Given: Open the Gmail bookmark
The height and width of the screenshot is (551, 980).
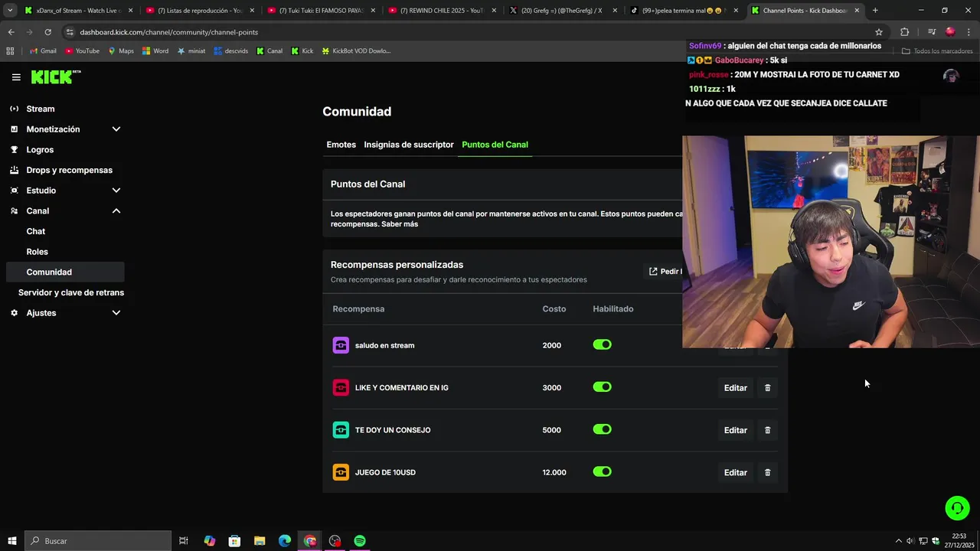Looking at the screenshot, I should [42, 51].
